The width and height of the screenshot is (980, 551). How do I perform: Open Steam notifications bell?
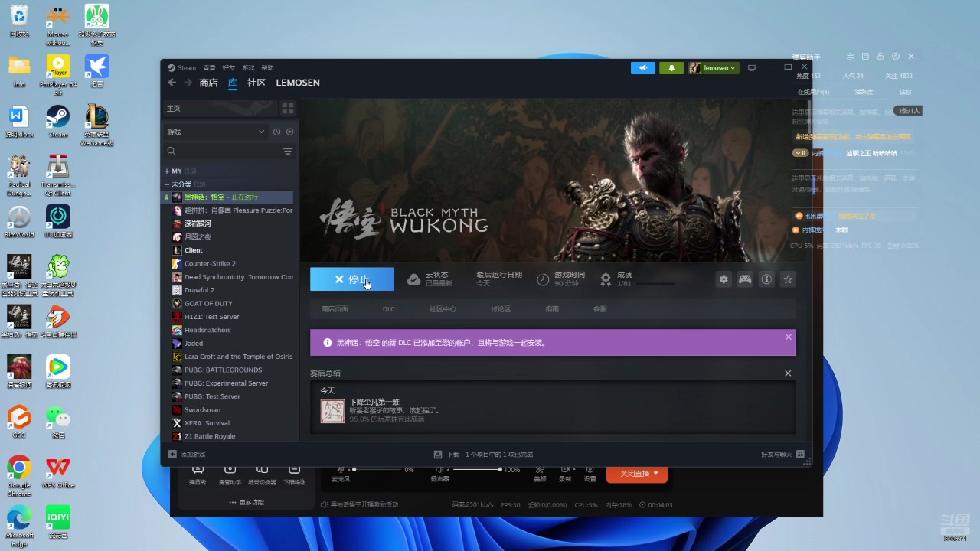pyautogui.click(x=671, y=67)
